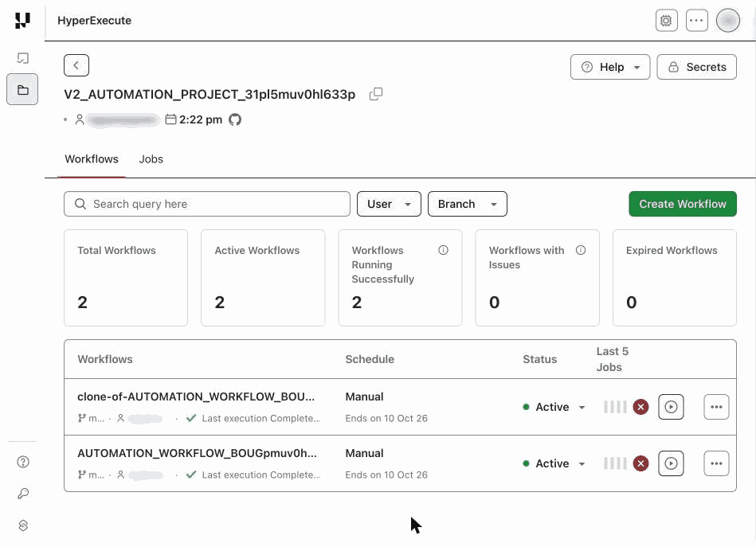Change Active status of clone-of workflow

(554, 407)
